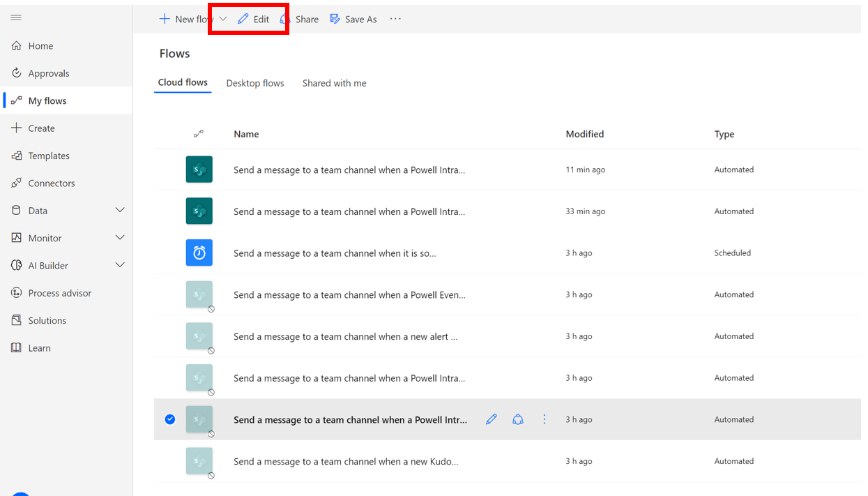Sort by the Modified column header
Image resolution: width=868 pixels, height=496 pixels.
(x=585, y=134)
